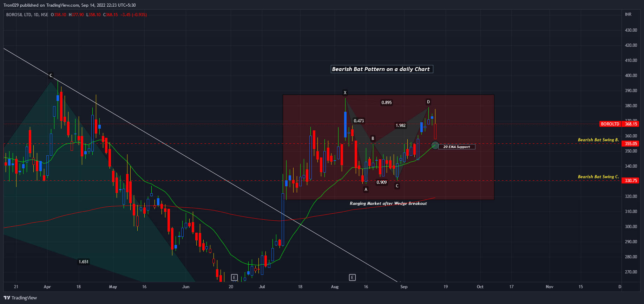Click the 430.00 price axis label
Viewport: 644px width, 304px height.
pyautogui.click(x=631, y=30)
